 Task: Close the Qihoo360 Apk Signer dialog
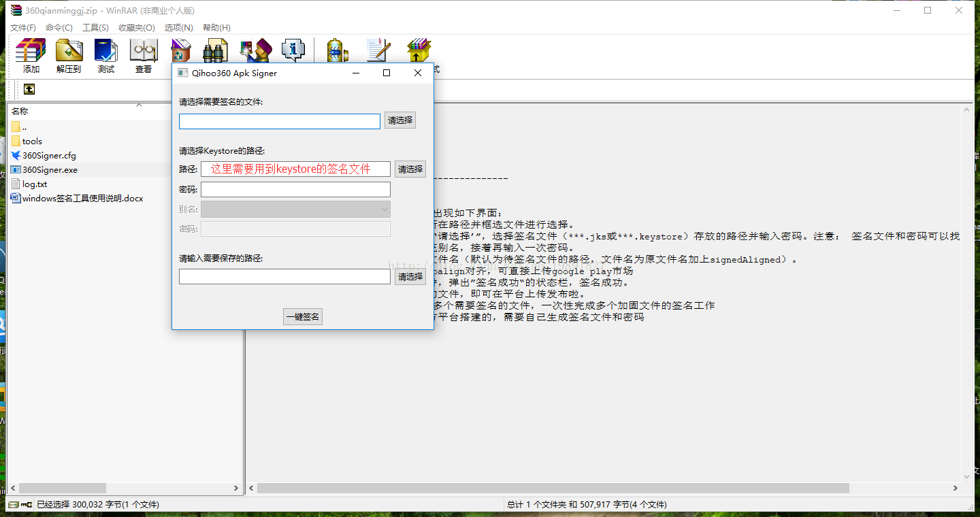pyautogui.click(x=418, y=73)
